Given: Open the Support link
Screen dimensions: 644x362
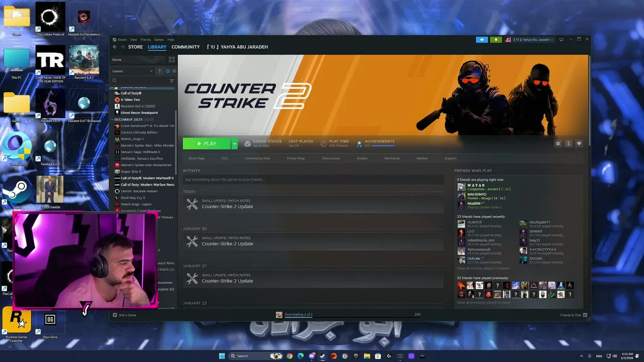Looking at the screenshot, I should click(x=450, y=158).
